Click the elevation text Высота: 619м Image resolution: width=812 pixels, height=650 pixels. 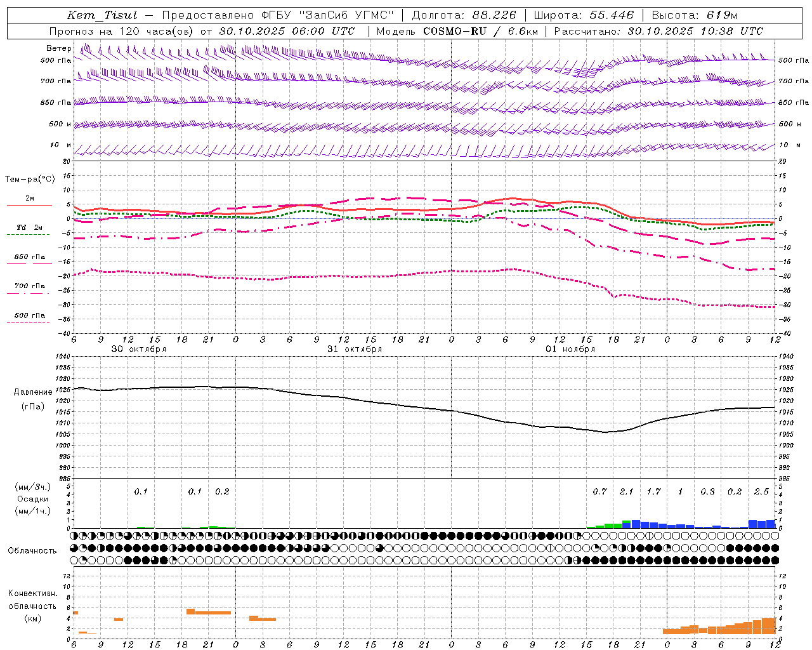(695, 15)
